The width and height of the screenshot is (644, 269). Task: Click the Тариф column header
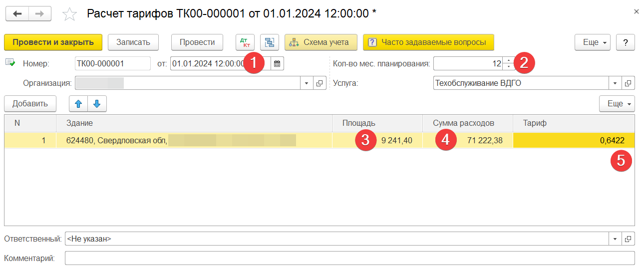tap(574, 123)
